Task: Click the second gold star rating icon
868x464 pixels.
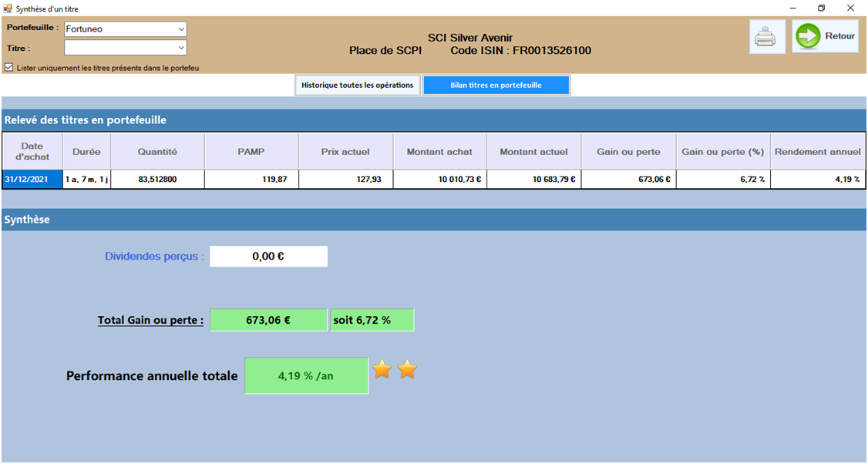Action: click(407, 368)
